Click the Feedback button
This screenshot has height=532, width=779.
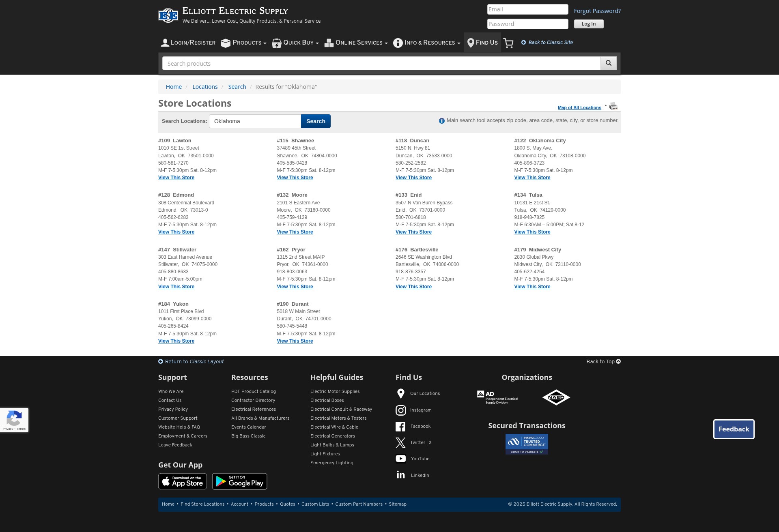pos(734,429)
